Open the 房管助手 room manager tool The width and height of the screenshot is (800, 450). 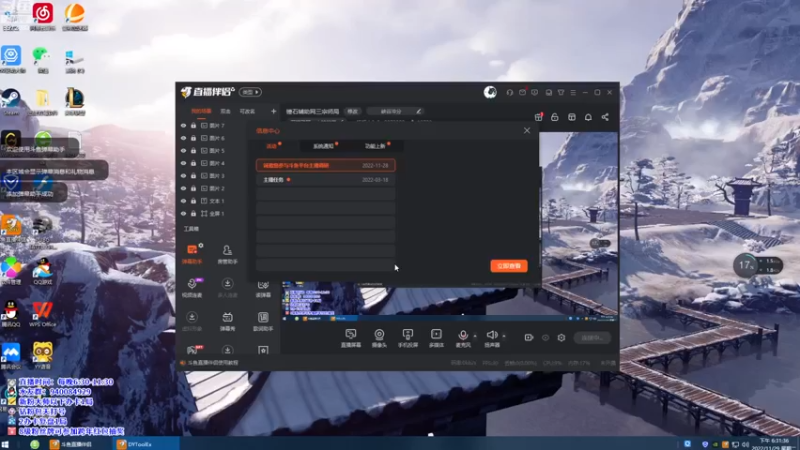tap(227, 254)
